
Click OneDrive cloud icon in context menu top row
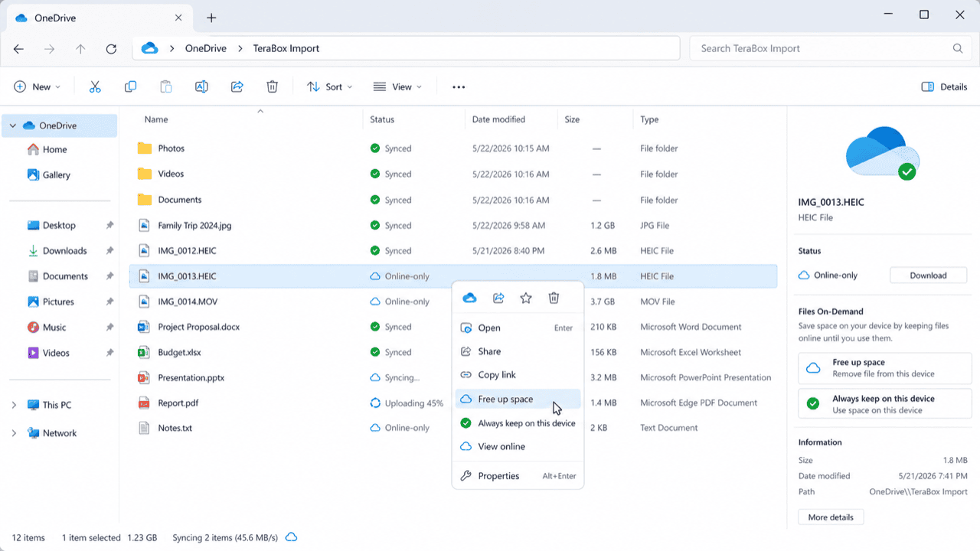[470, 298]
